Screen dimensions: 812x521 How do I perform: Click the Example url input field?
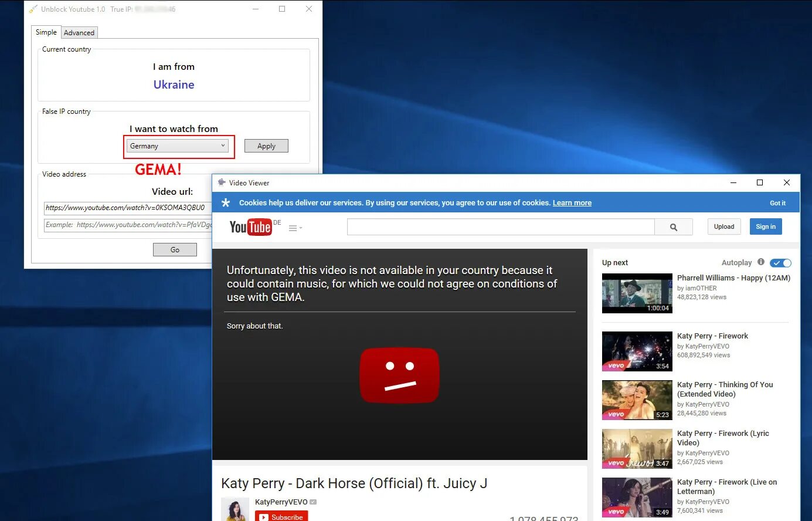[128, 225]
